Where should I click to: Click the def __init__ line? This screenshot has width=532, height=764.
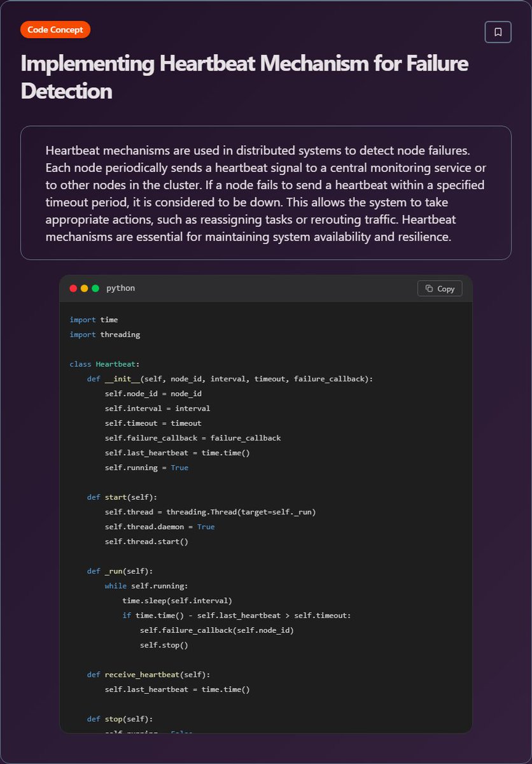point(230,379)
